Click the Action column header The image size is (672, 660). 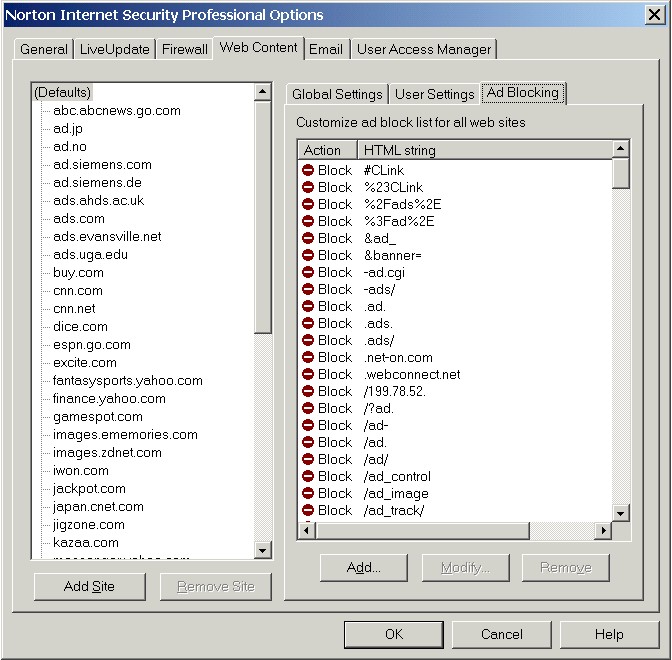pos(327,150)
